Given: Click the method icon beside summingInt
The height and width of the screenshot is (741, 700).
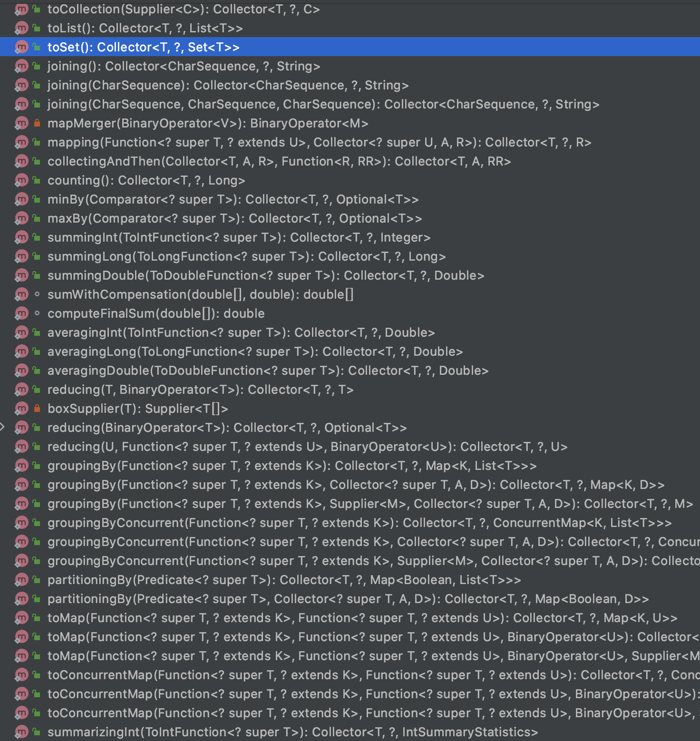Looking at the screenshot, I should pyautogui.click(x=21, y=237).
